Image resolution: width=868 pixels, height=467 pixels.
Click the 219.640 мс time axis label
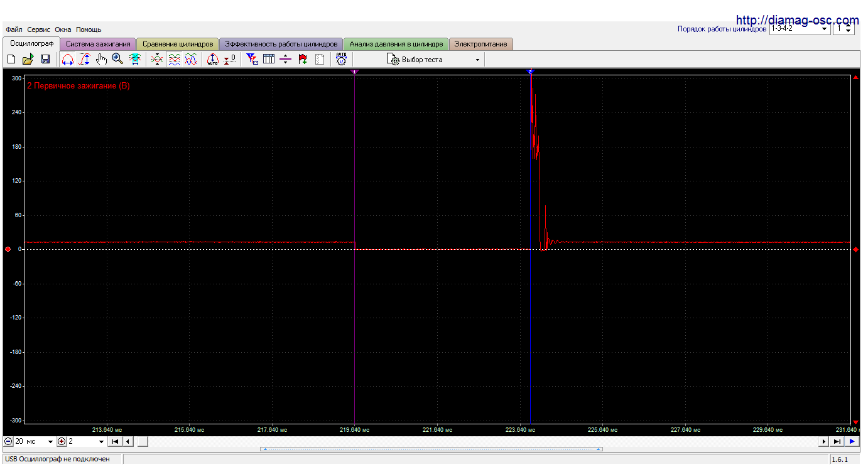pos(355,430)
